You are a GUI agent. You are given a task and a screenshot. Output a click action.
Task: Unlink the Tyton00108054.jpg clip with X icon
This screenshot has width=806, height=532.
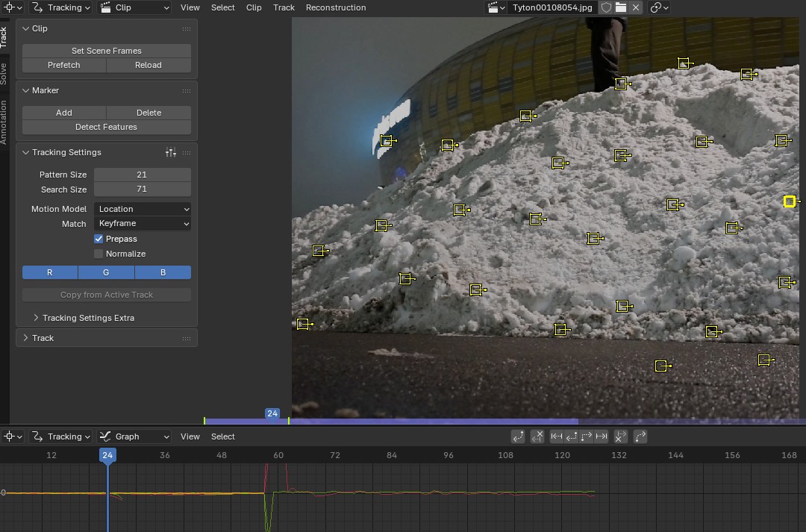click(x=636, y=7)
